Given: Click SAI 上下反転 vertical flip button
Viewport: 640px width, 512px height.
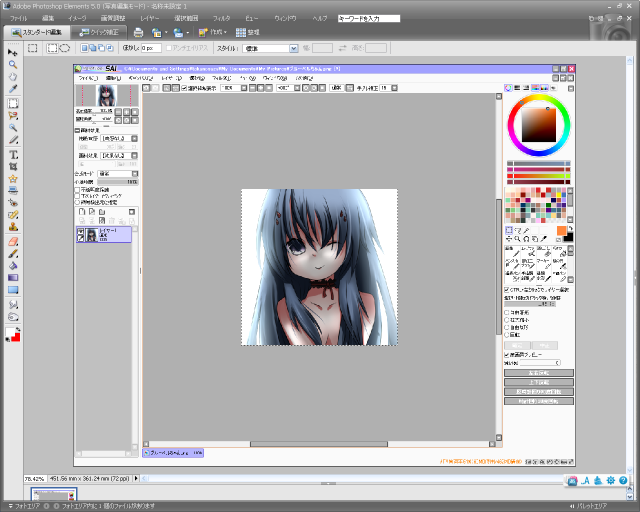Looking at the screenshot, I should (x=539, y=382).
